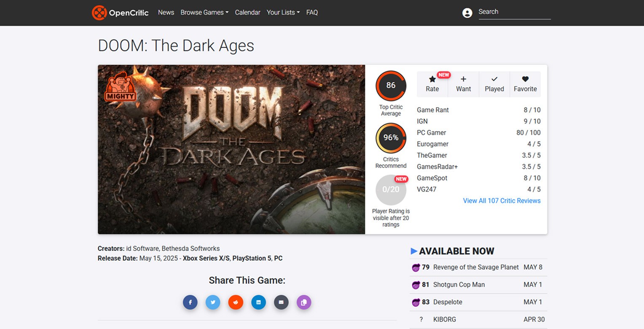
Task: Click the blue arrow beside Available Now
Action: (x=413, y=251)
